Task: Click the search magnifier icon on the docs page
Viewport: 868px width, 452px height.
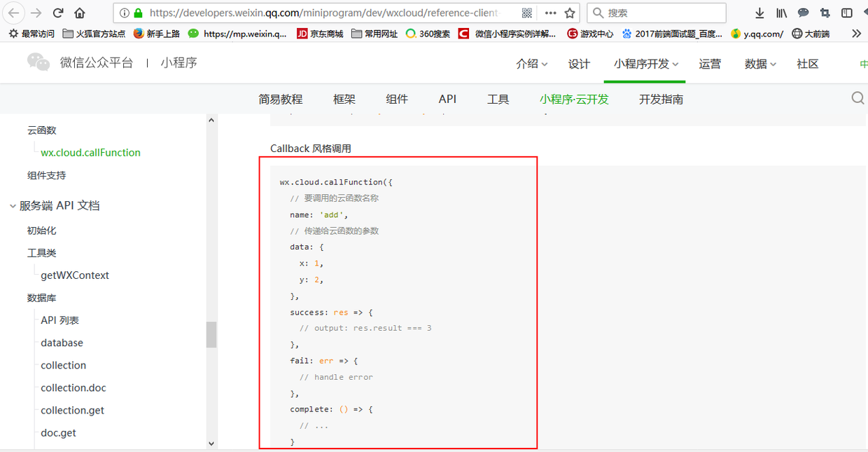Action: point(857,98)
